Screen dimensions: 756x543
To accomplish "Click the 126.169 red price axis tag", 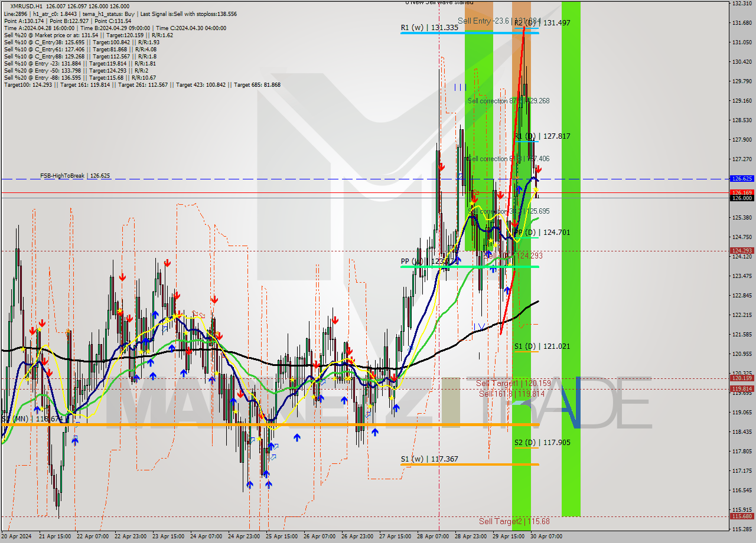I will [x=742, y=192].
